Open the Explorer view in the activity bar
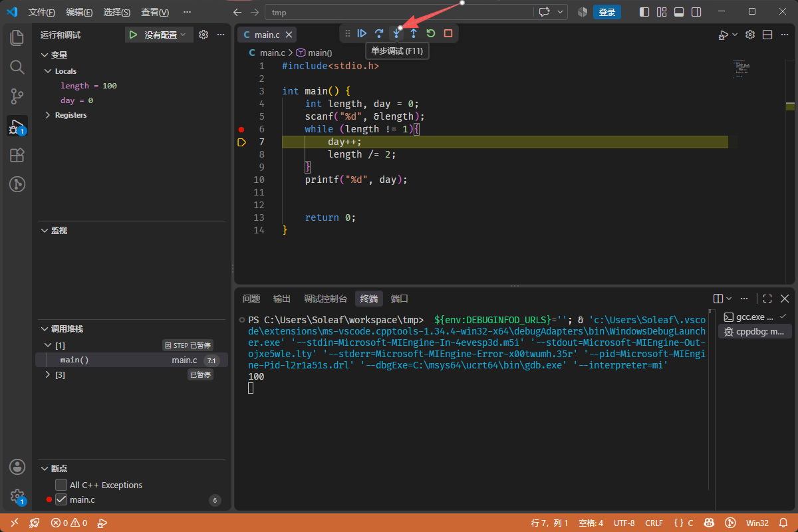 pos(17,38)
